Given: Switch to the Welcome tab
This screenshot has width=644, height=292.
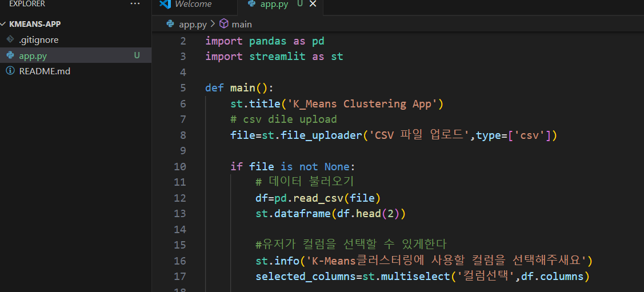Looking at the screenshot, I should point(194,4).
